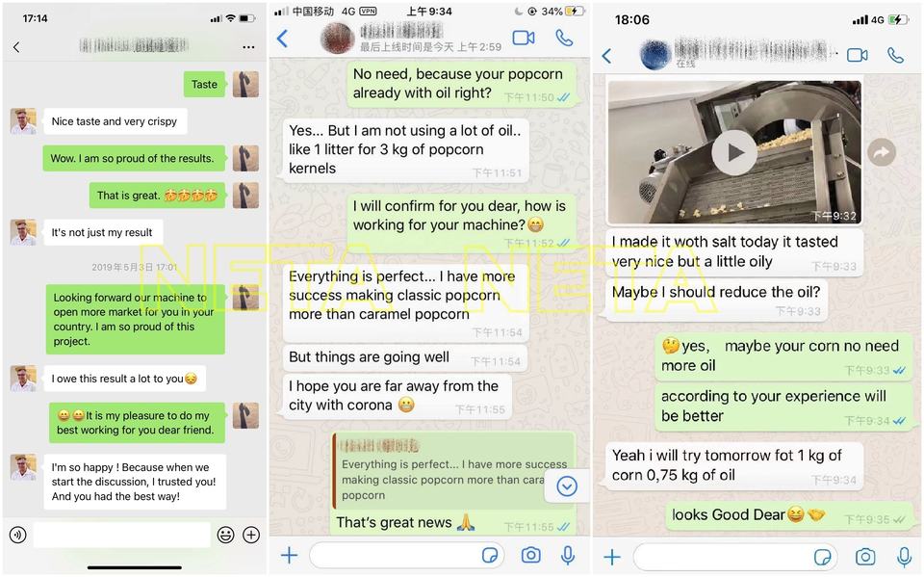The width and height of the screenshot is (924, 577).
Task: Start a video call in the middle chat
Action: click(x=524, y=39)
